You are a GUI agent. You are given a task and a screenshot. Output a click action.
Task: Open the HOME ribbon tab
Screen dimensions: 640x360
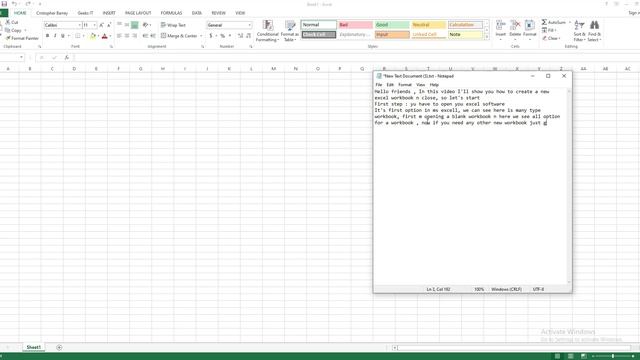click(x=20, y=13)
